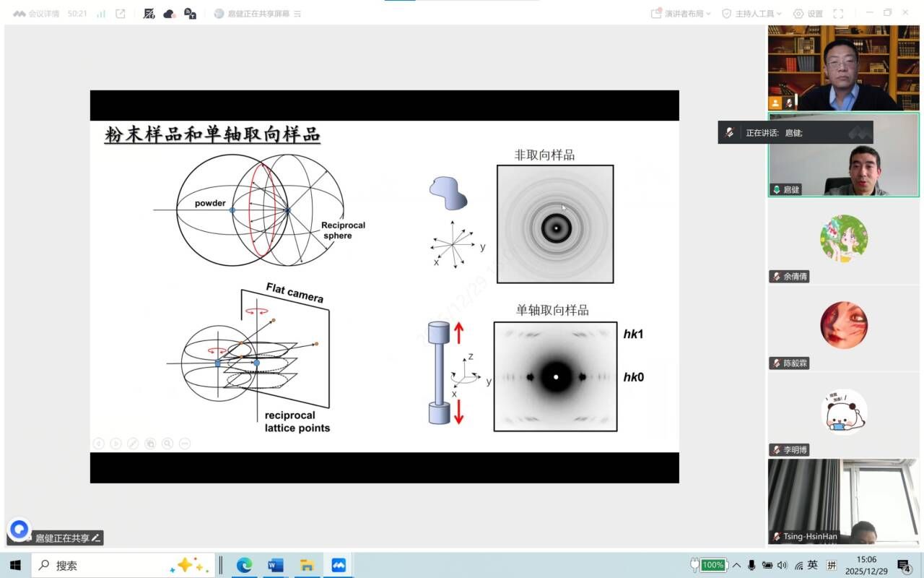Open Word from the taskbar
This screenshot has height=578, width=924.
[x=275, y=565]
